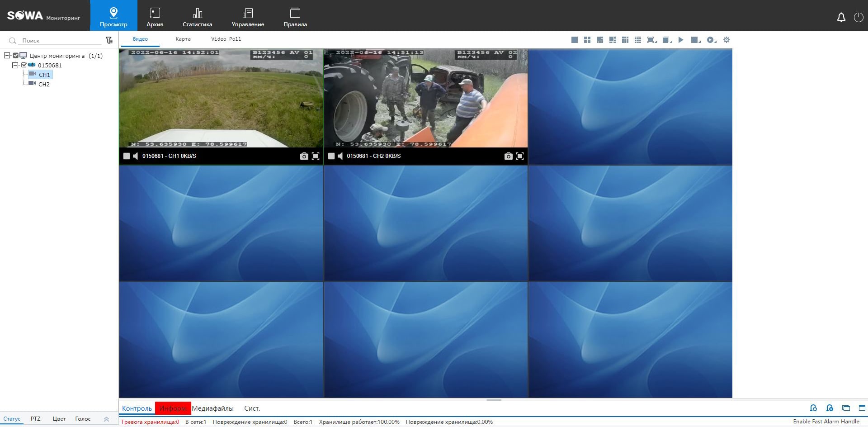Take a snapshot of channel CH1
The width and height of the screenshot is (868, 427).
[x=304, y=156]
